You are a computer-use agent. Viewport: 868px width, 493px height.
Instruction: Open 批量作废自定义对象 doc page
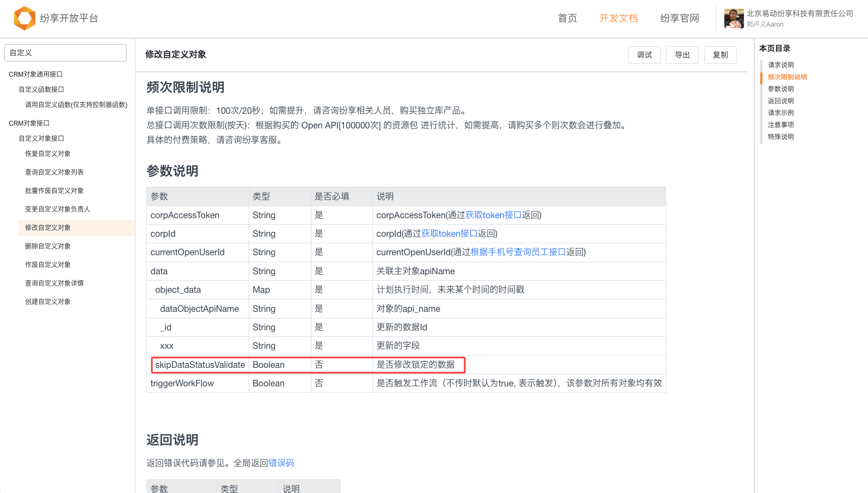[x=54, y=191]
